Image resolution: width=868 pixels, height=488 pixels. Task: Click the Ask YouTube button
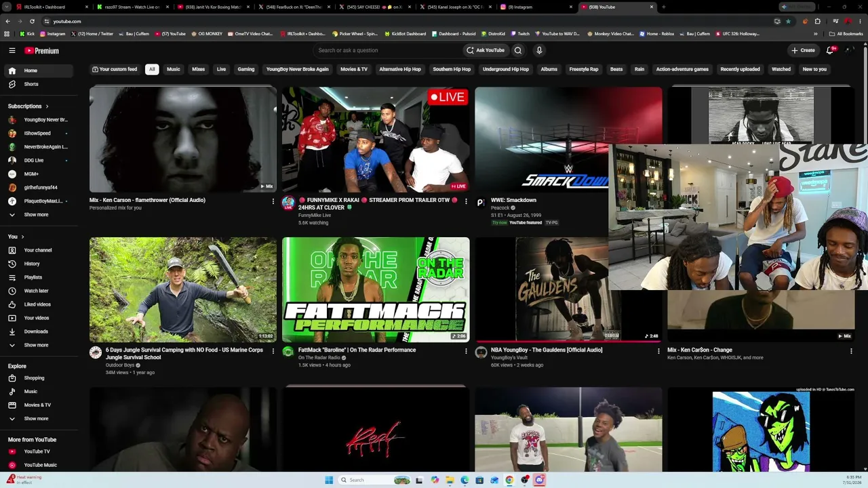click(x=486, y=50)
